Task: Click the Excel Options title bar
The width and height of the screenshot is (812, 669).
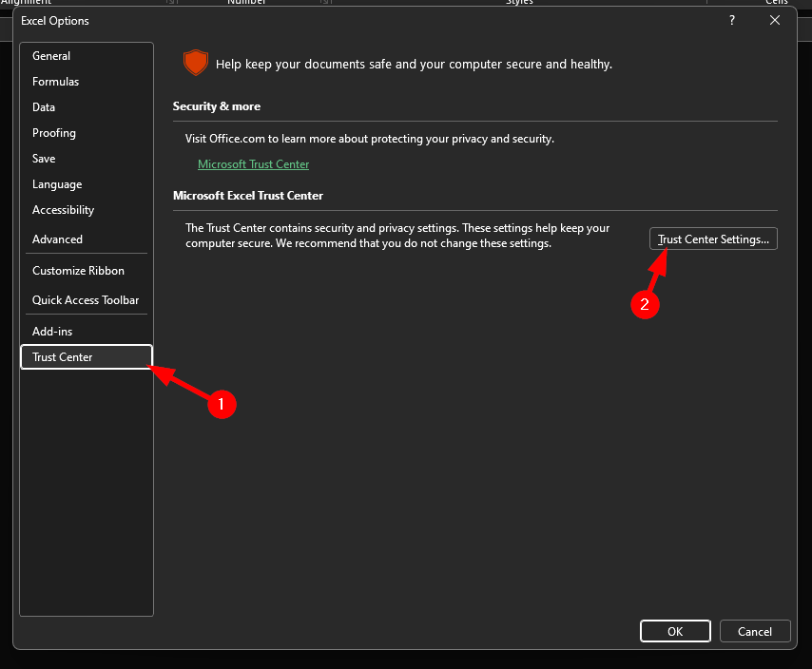Action: [361, 20]
